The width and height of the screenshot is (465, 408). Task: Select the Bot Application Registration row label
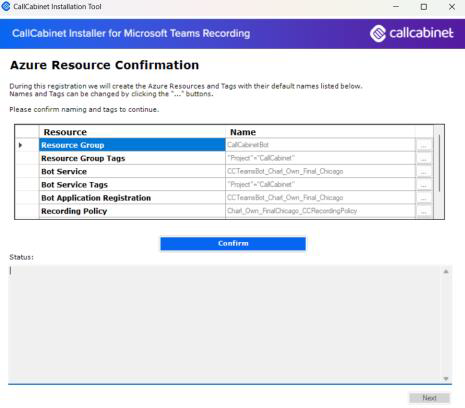point(132,198)
